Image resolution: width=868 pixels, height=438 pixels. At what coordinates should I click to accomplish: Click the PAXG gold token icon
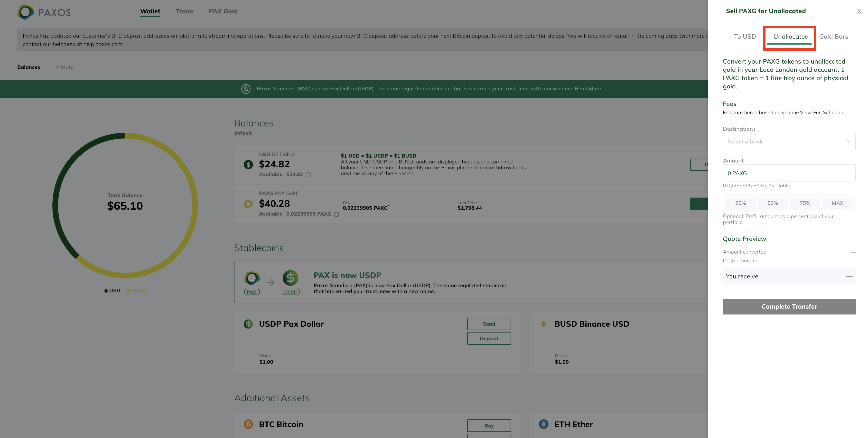tap(248, 204)
